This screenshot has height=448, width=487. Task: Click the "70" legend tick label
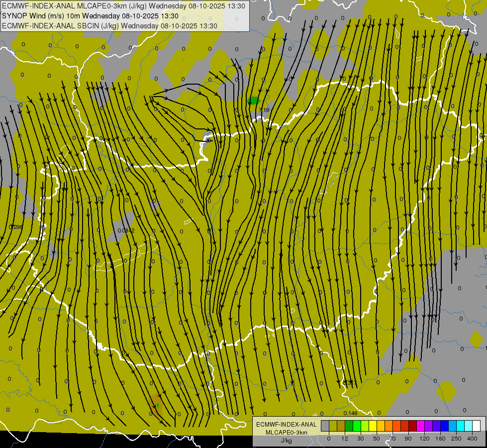click(x=392, y=439)
